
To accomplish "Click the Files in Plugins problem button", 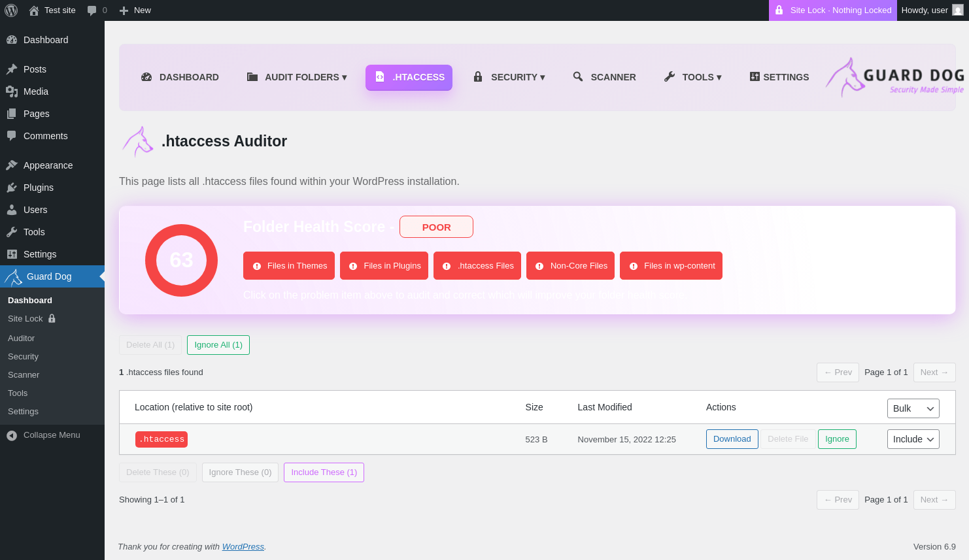I will pyautogui.click(x=384, y=266).
